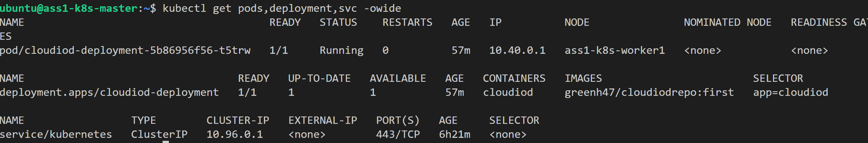Click ClusterIP service type

click(x=159, y=135)
